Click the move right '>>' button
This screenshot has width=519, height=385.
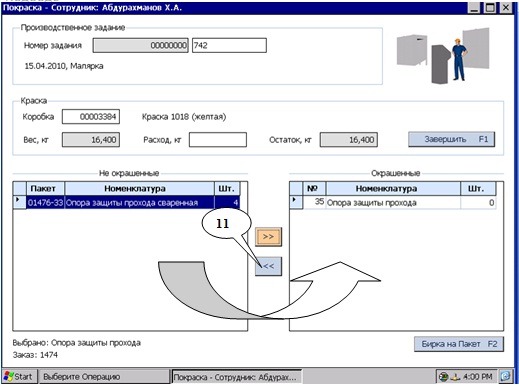[x=268, y=237]
